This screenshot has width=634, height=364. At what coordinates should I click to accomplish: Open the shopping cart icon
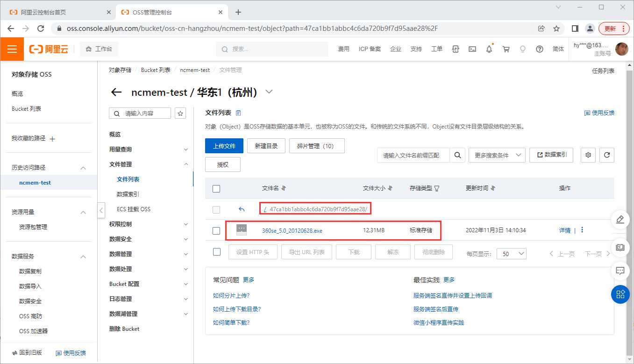[506, 49]
